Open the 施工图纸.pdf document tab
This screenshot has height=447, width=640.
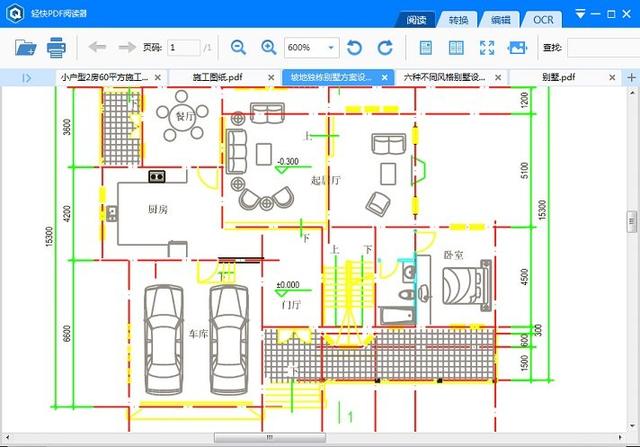[218, 77]
